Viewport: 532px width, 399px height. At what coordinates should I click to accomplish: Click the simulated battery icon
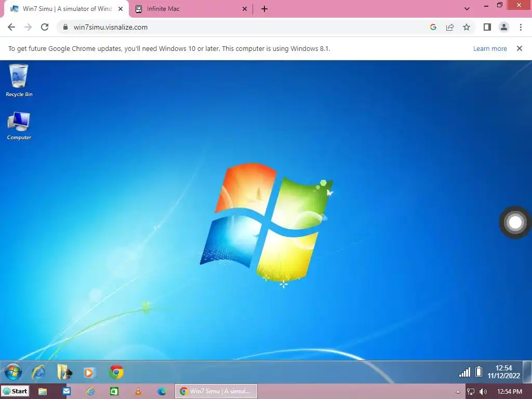(x=478, y=371)
